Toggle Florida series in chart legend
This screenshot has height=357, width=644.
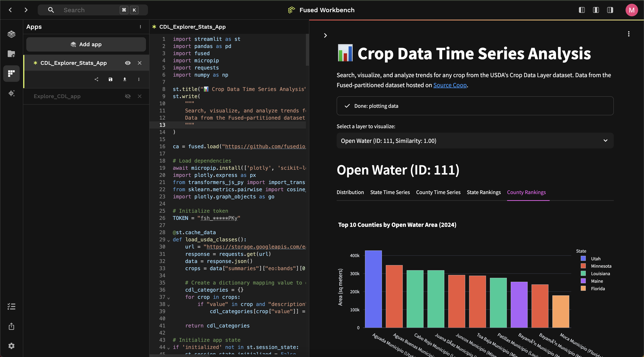coord(592,288)
